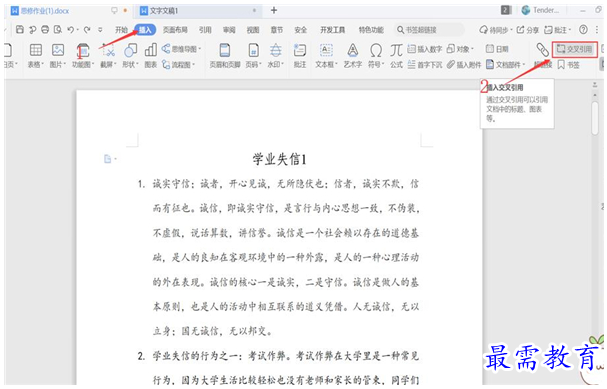
Task: Undo the last action
Action: point(70,29)
